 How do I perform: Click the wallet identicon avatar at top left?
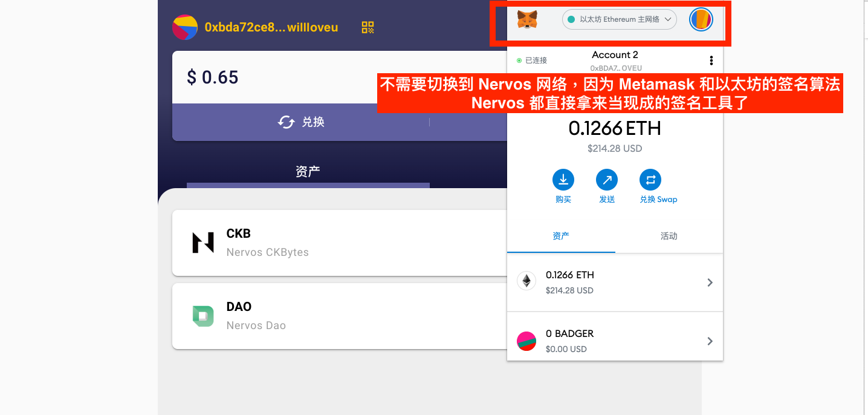pos(185,27)
